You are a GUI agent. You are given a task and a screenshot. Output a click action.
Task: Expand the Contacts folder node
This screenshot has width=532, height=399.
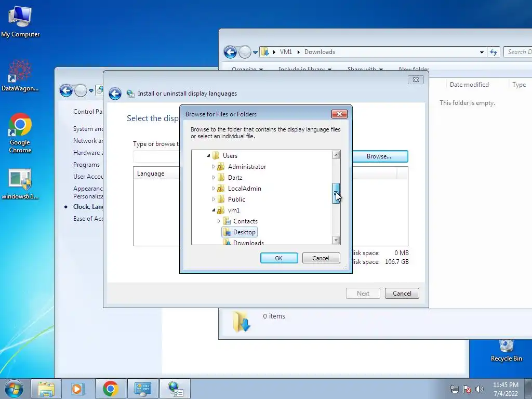(x=219, y=221)
